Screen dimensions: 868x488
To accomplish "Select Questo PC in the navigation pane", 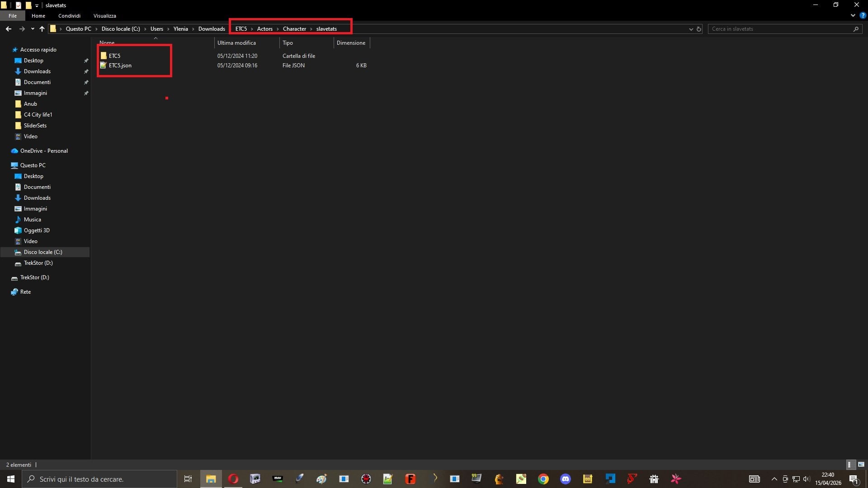I will tap(33, 165).
